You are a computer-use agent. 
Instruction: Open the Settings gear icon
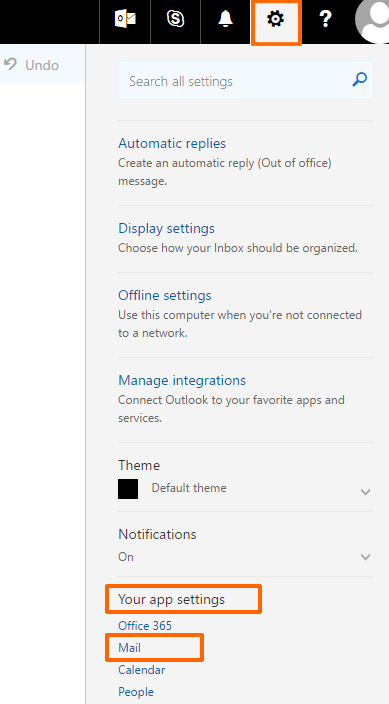(x=276, y=20)
